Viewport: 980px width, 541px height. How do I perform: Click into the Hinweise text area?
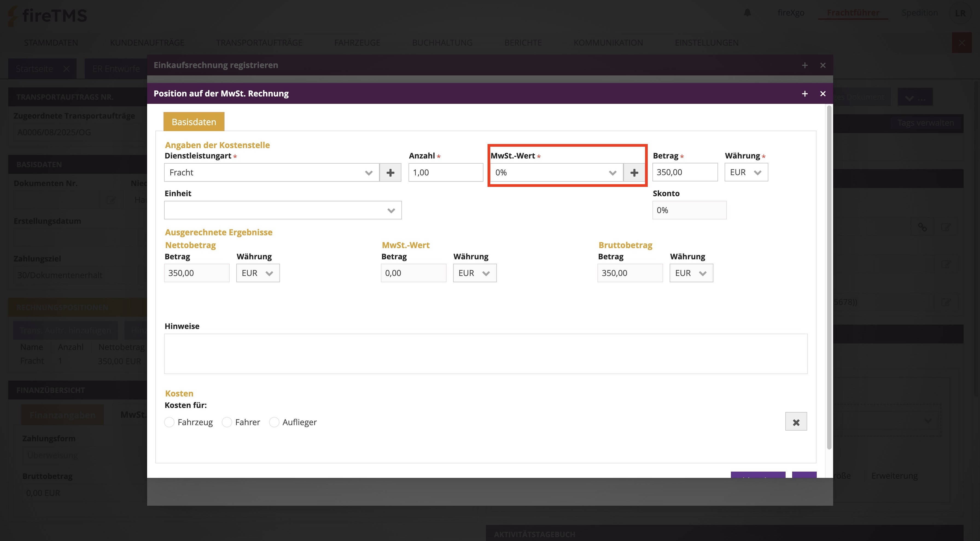pyautogui.click(x=485, y=354)
